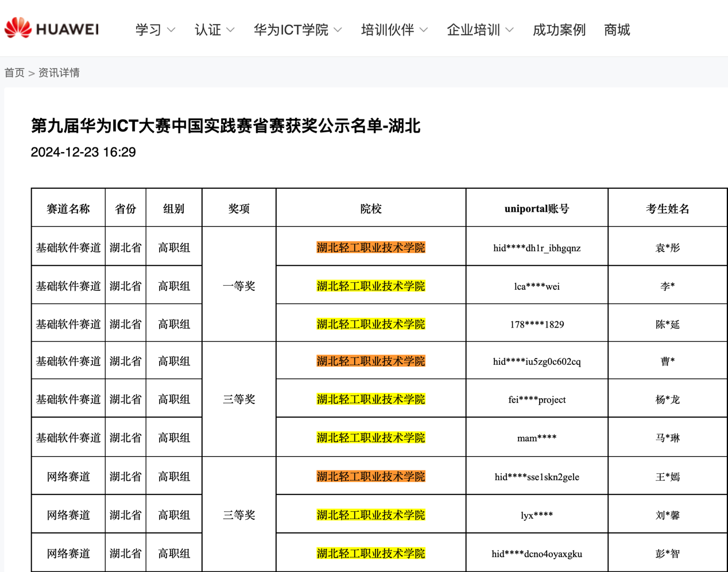Select account cell fei****project
728x572 pixels.
point(536,399)
